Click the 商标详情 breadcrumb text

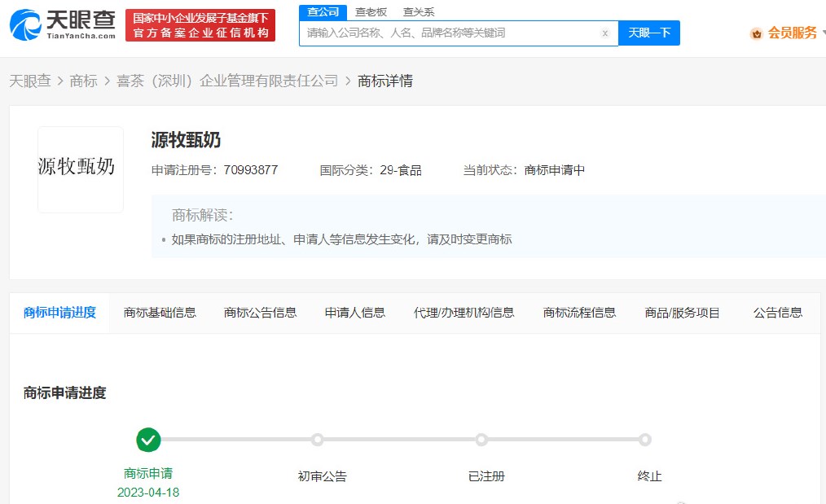click(385, 81)
